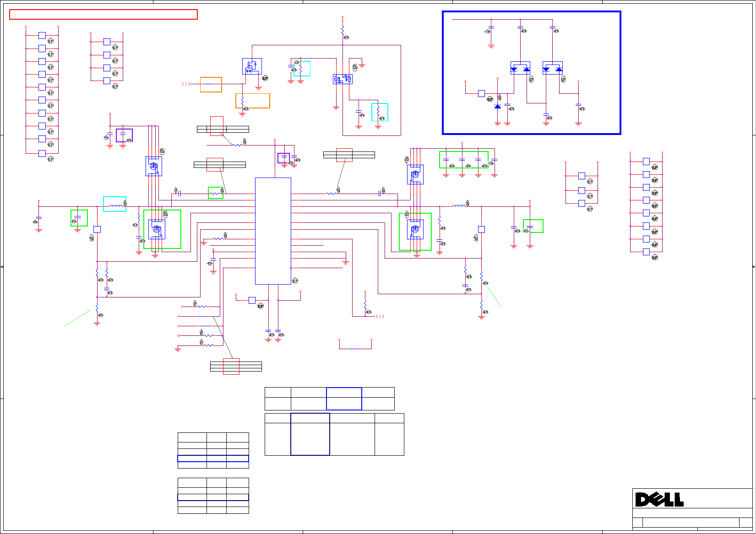Select the dual MOSFET package at top center
756x534 pixels.
click(343, 79)
